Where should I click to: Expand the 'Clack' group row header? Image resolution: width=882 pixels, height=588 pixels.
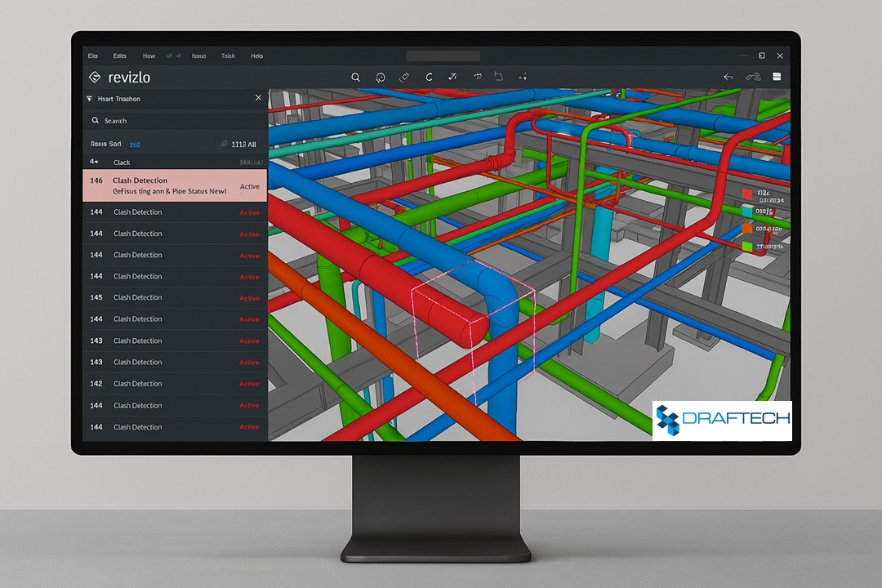pyautogui.click(x=175, y=162)
